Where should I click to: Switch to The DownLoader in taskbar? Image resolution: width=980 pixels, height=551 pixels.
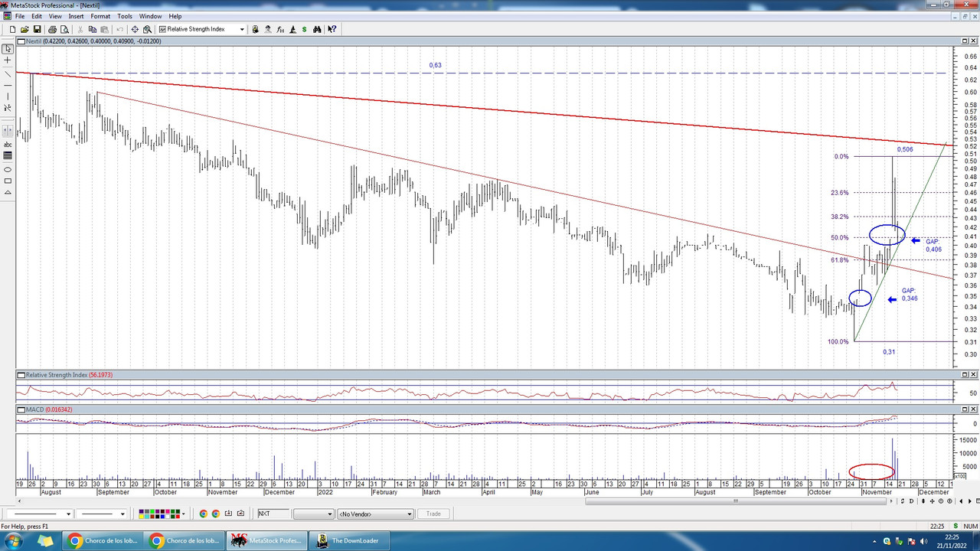tap(349, 540)
